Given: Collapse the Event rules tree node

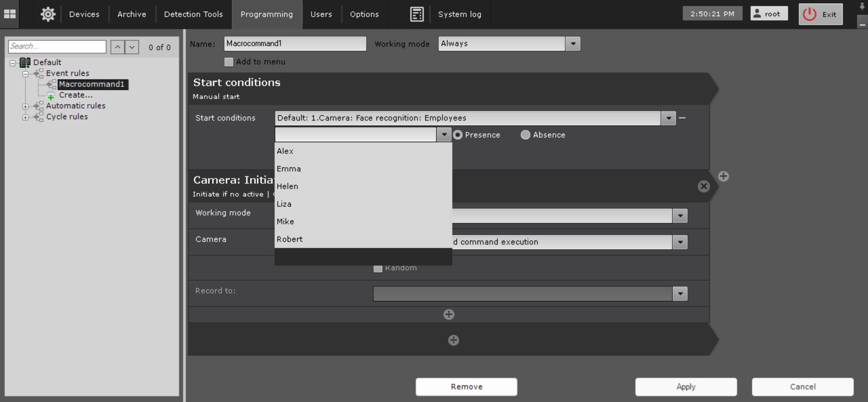Looking at the screenshot, I should pos(25,74).
